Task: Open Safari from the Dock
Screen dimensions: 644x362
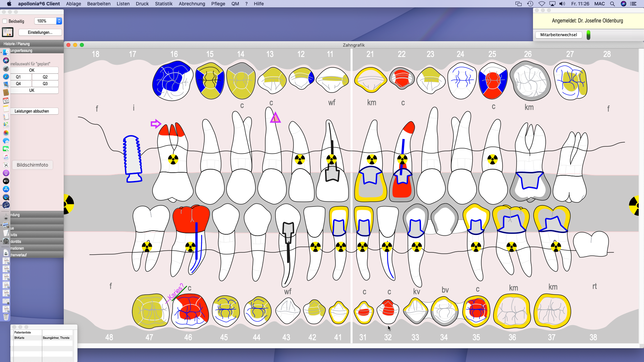Action: point(6,77)
